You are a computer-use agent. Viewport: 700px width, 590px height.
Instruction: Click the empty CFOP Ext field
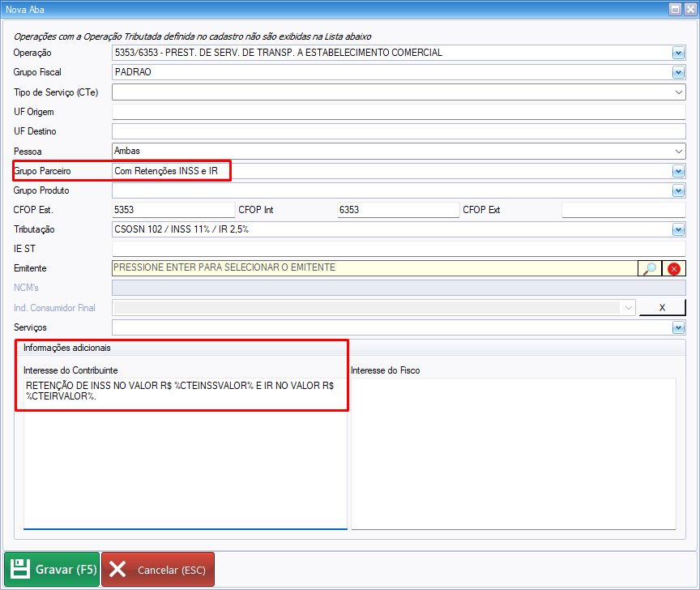pos(622,211)
